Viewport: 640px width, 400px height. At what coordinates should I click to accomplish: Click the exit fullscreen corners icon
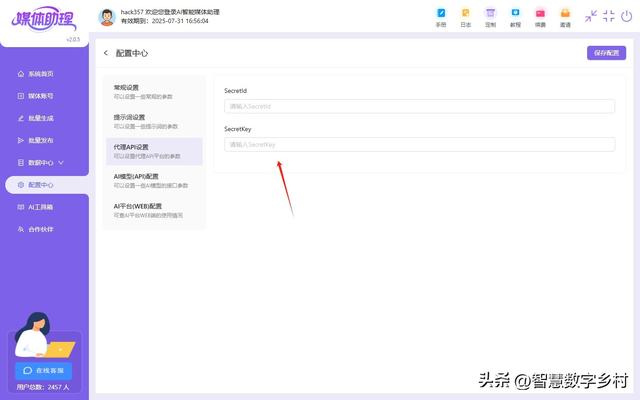(609, 16)
